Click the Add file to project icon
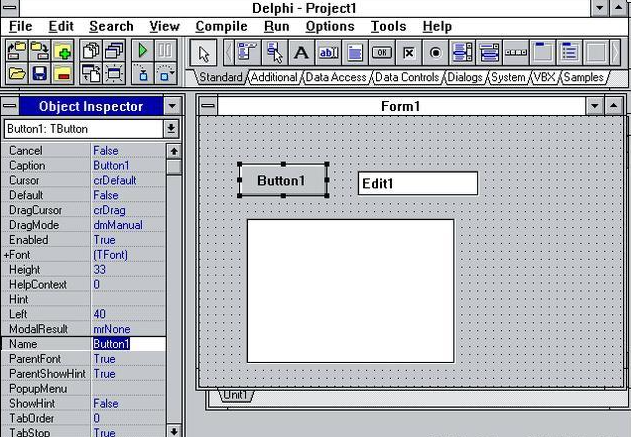This screenshot has width=631, height=437. (x=64, y=51)
